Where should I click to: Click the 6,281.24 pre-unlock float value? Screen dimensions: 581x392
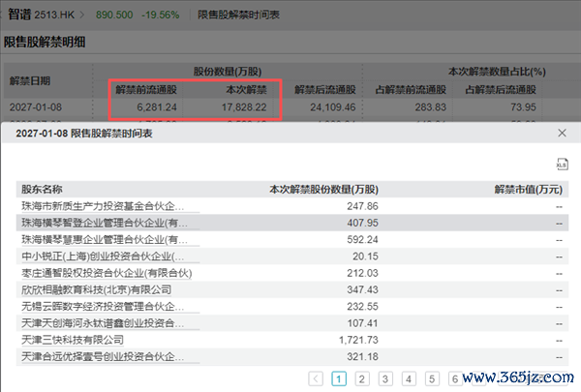tap(157, 107)
